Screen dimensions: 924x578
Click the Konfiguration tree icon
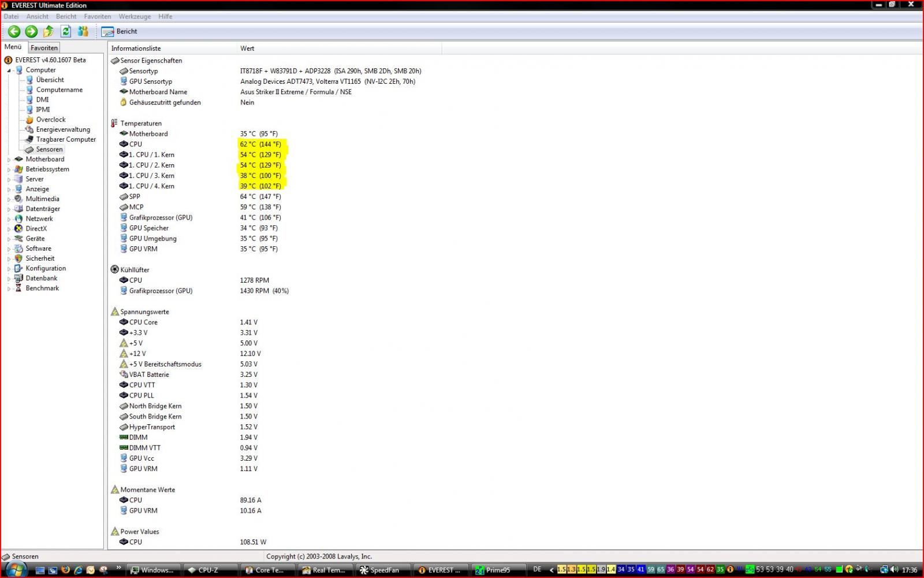point(18,268)
